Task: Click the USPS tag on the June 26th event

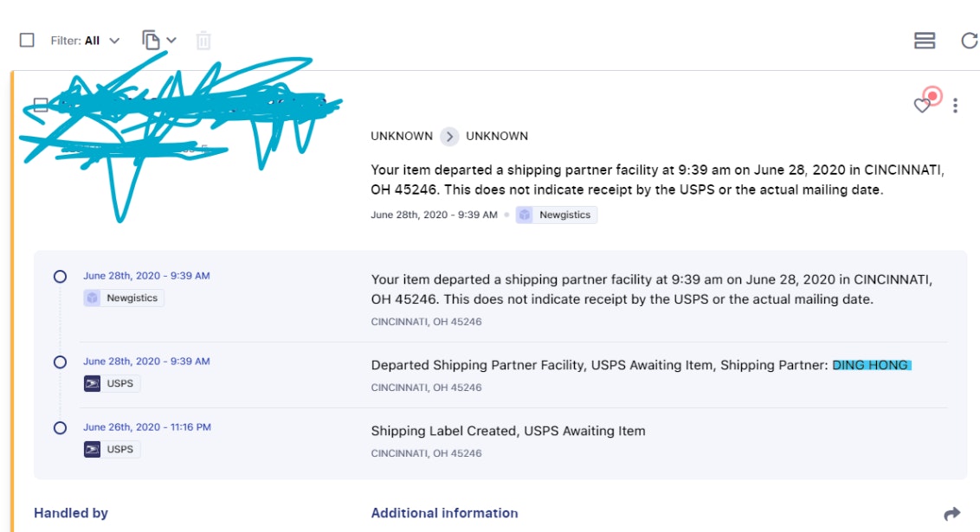Action: pos(112,449)
